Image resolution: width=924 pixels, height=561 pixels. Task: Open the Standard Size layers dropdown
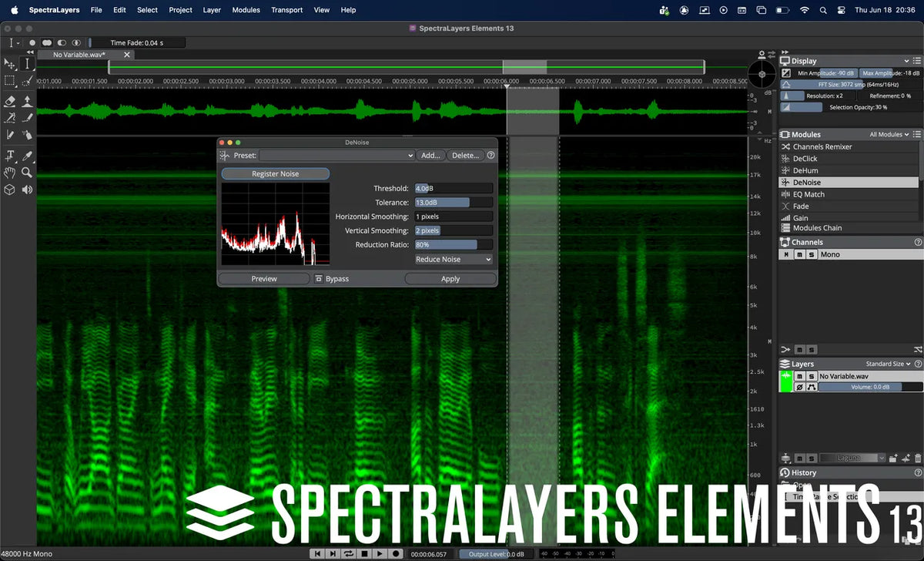click(888, 364)
